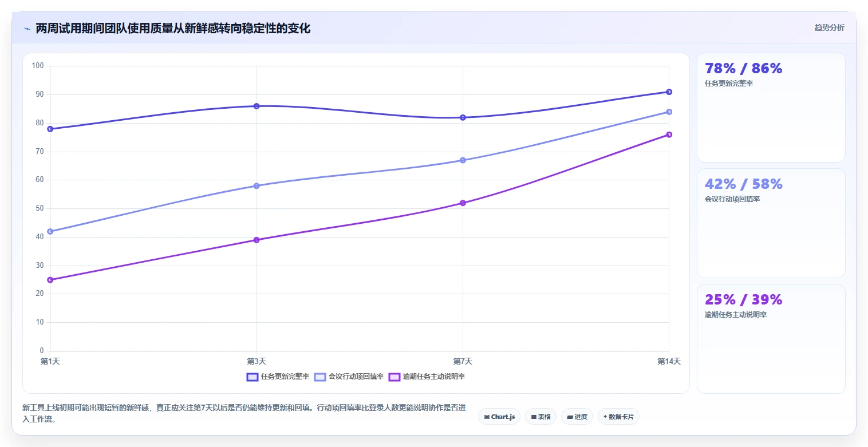Click the 25% / 39% stat value

coord(743,299)
